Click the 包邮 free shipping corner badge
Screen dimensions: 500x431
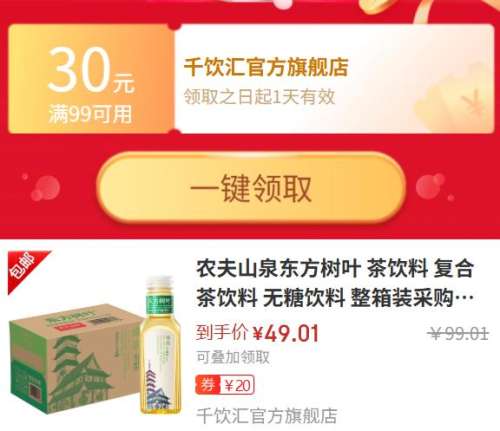[25, 268]
